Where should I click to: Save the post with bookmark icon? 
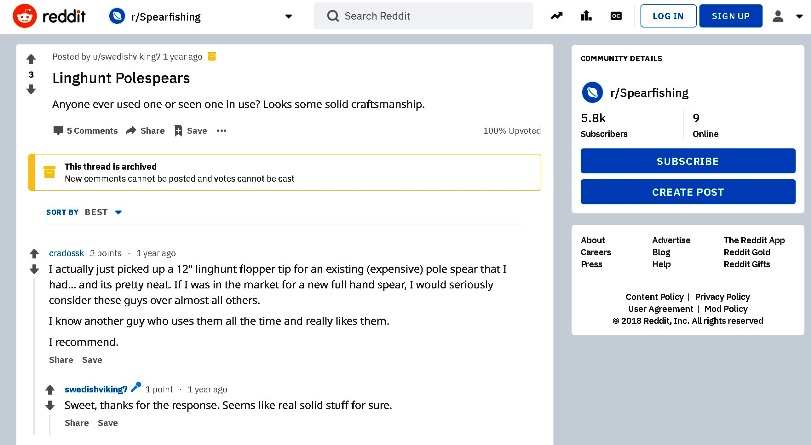tap(190, 131)
